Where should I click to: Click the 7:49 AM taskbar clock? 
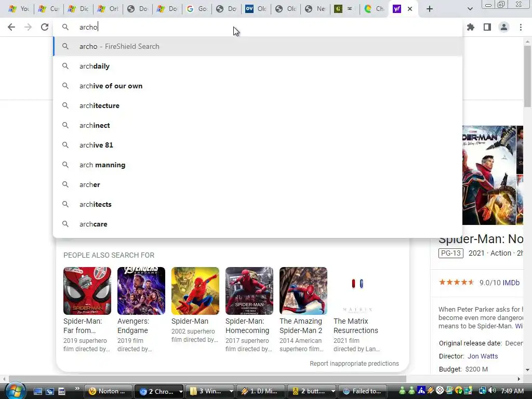coord(512,391)
